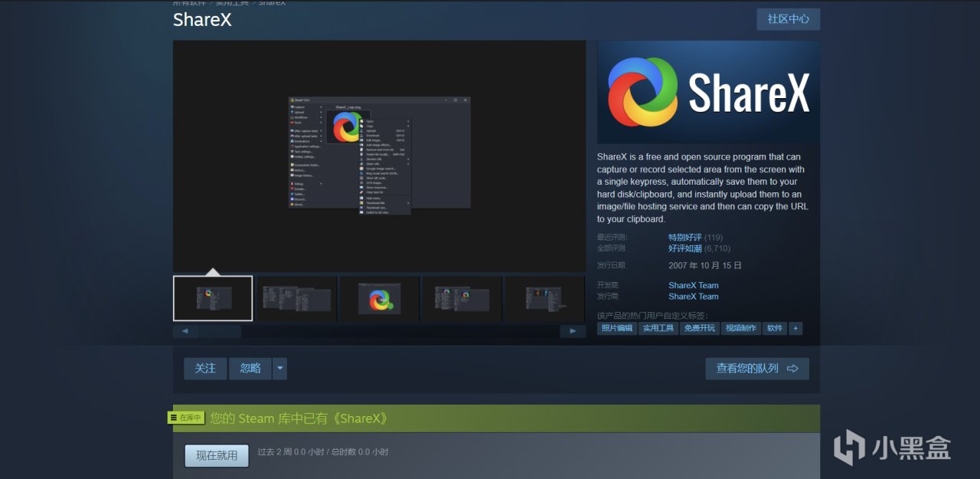This screenshot has height=479, width=980.
Task: Select thumbnail with several menu panels, no logo
Action: coord(296,298)
